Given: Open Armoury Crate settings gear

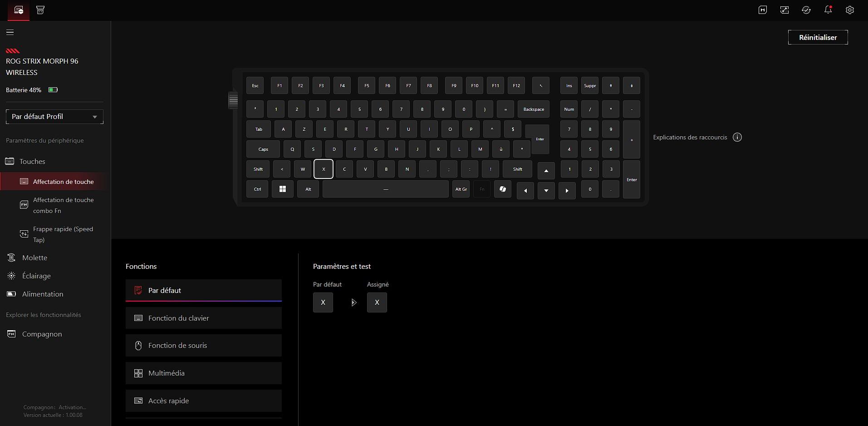Looking at the screenshot, I should pos(850,10).
